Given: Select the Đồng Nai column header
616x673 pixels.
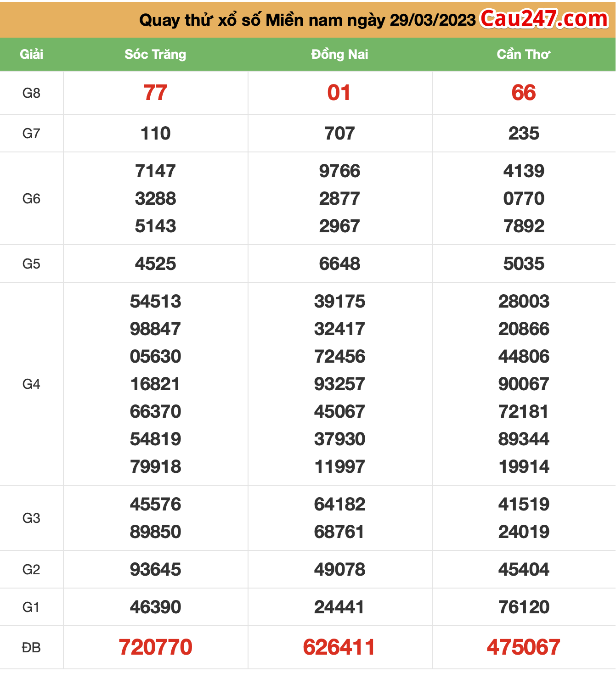Looking at the screenshot, I should click(x=339, y=54).
